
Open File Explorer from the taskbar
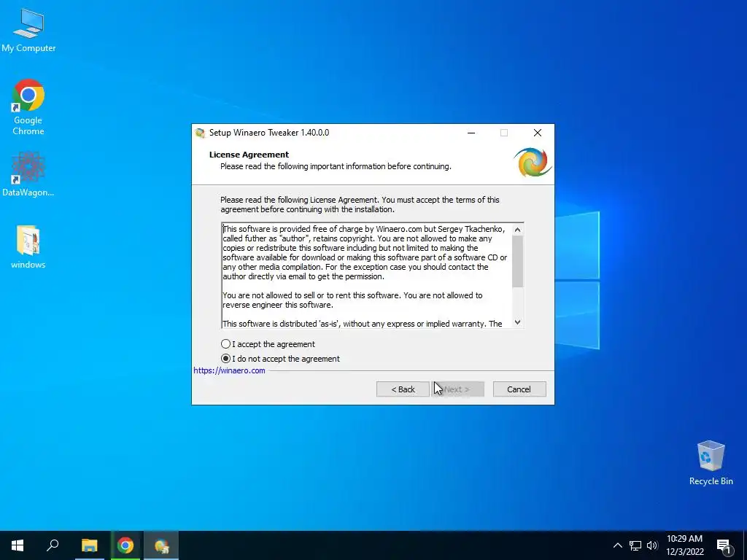[x=89, y=545]
